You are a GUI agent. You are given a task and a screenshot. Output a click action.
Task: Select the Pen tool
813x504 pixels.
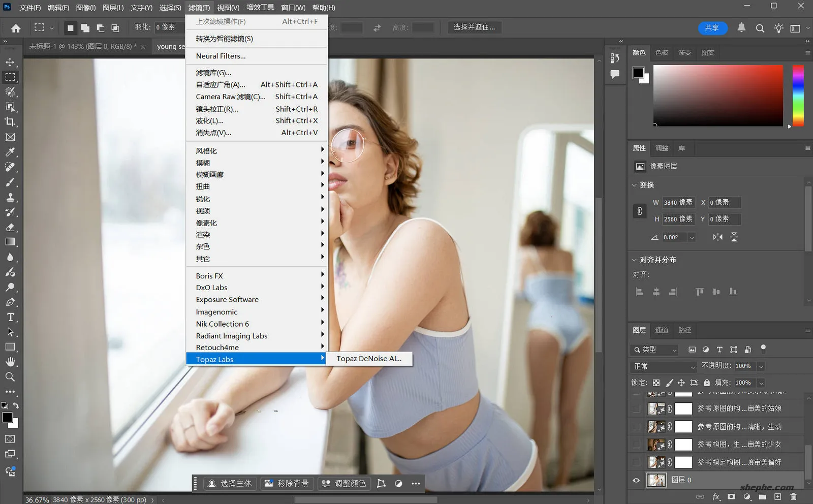pos(10,302)
